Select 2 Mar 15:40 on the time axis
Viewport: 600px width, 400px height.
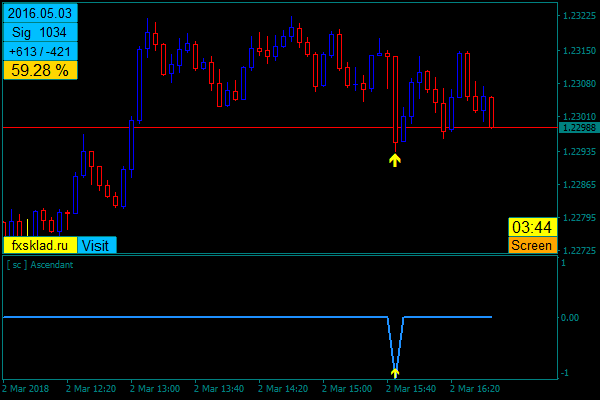[411, 387]
